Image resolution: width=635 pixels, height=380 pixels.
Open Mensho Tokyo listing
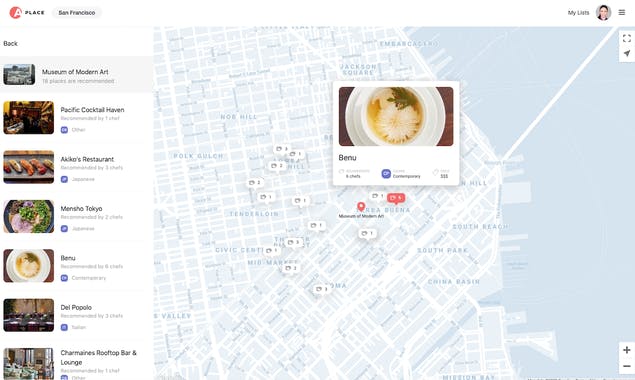point(74,216)
